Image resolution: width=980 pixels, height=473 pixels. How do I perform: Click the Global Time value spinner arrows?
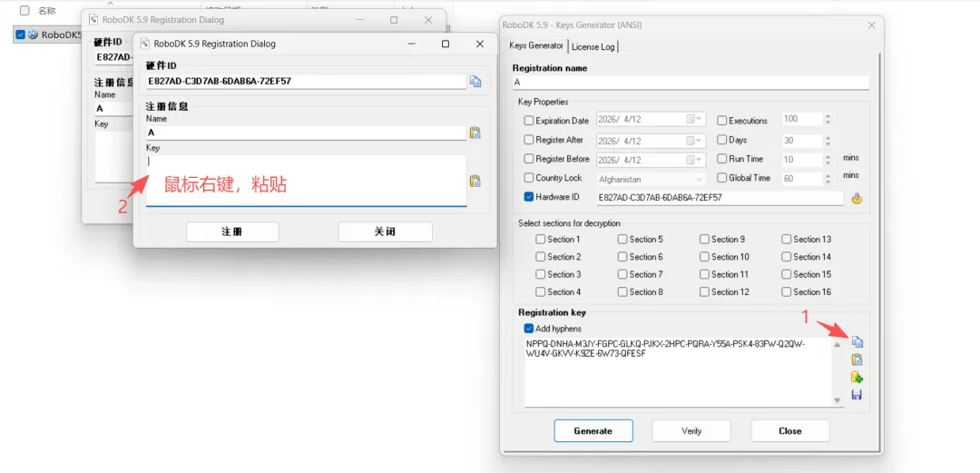point(828,179)
